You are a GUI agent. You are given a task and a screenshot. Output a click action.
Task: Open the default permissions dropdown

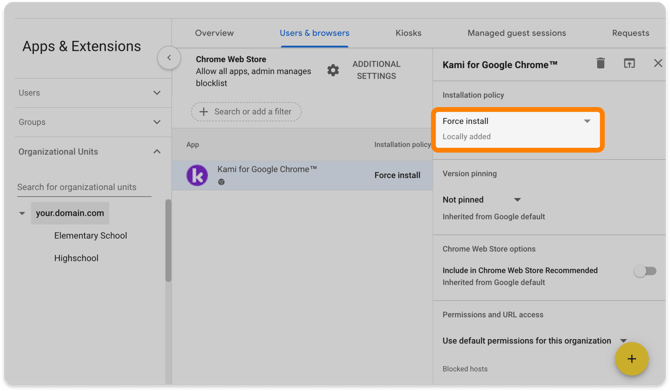click(534, 341)
